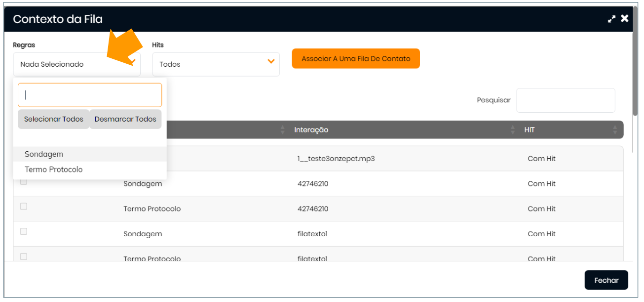Expand the Contexto da Fila dialog to fullscreen
644x302 pixels.
(611, 19)
